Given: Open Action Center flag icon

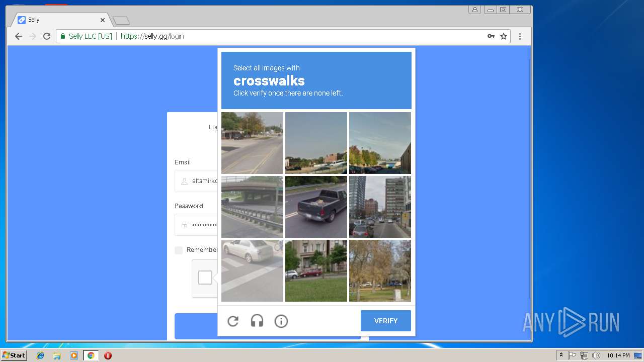Looking at the screenshot, I should point(572,355).
